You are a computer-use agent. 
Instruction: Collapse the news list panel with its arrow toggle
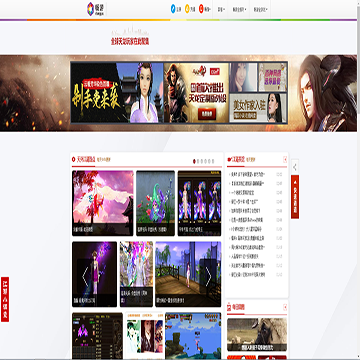(285, 160)
